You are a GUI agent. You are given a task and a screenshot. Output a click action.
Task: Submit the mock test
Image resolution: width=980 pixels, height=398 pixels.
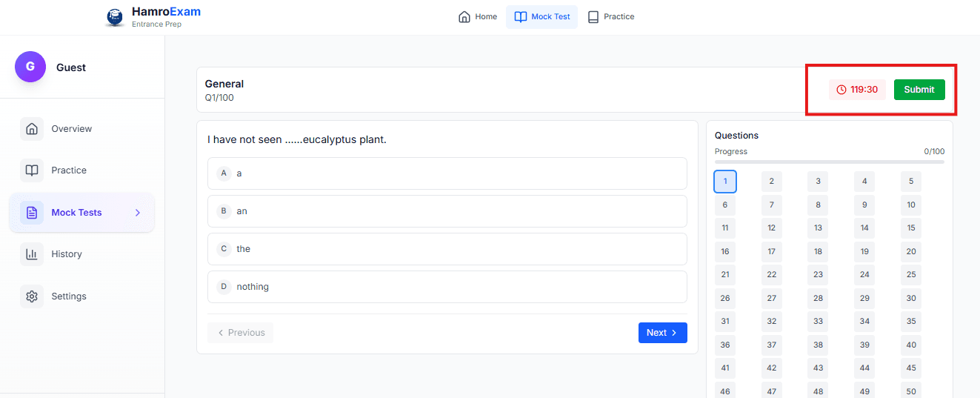click(919, 90)
